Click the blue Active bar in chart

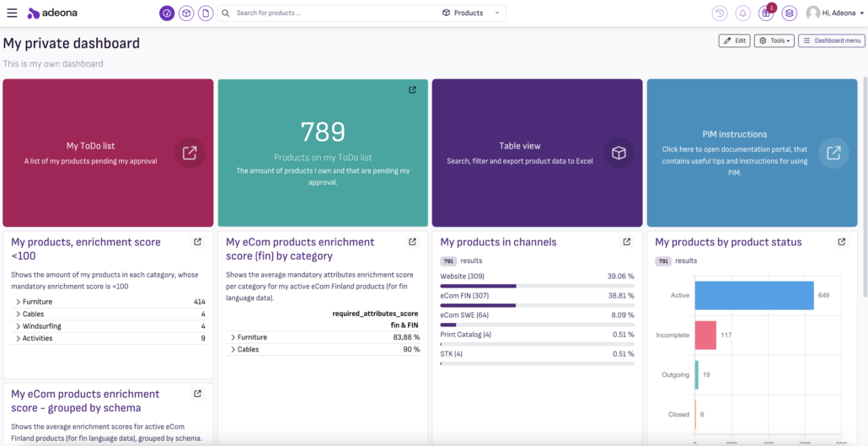[754, 295]
